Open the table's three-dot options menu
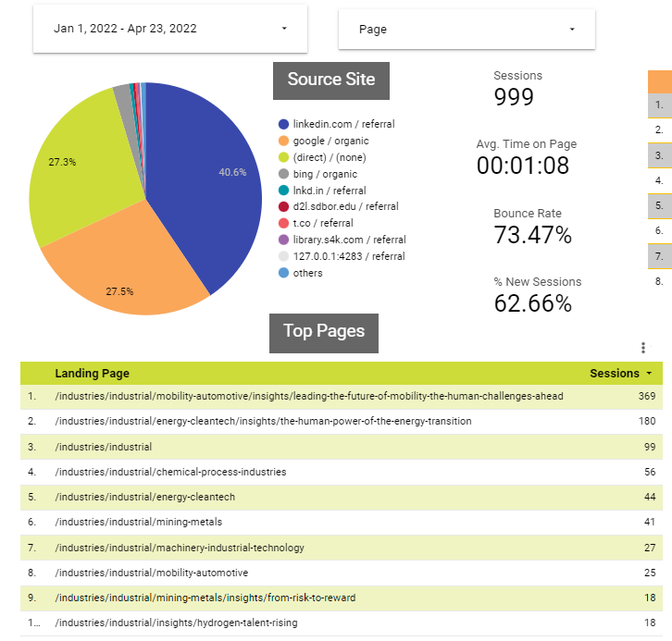 [x=643, y=348]
